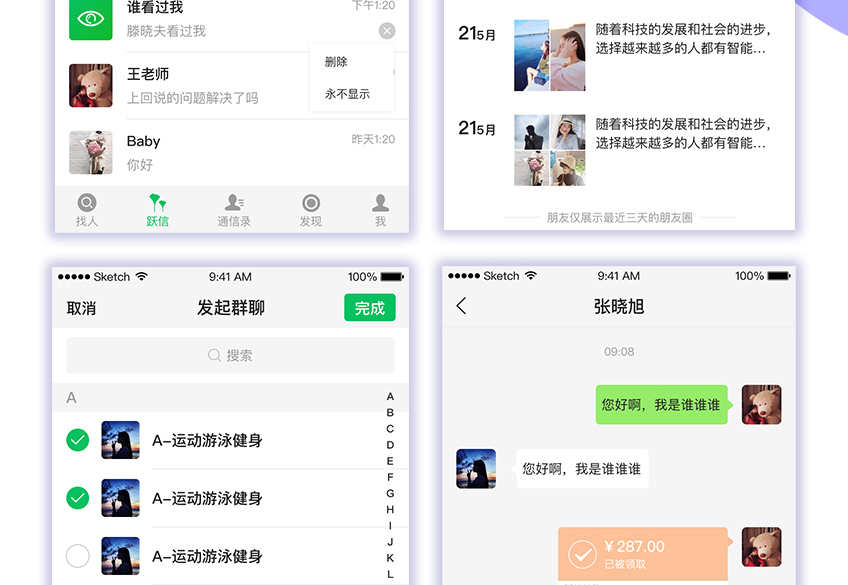Tap the section header letter A
848x585 pixels.
click(x=71, y=398)
